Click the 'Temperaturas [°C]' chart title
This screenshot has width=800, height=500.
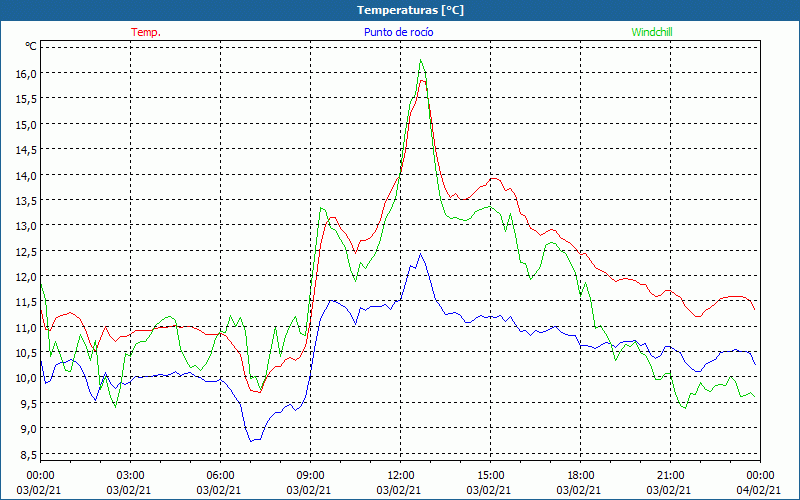point(410,10)
